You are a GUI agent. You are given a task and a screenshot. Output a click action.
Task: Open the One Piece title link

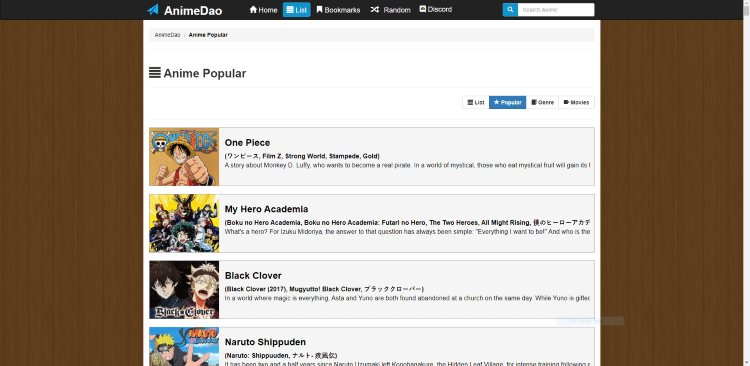pos(247,143)
